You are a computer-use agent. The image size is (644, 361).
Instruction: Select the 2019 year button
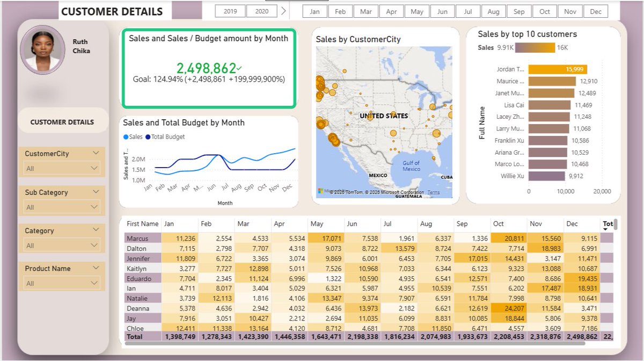[x=229, y=10]
